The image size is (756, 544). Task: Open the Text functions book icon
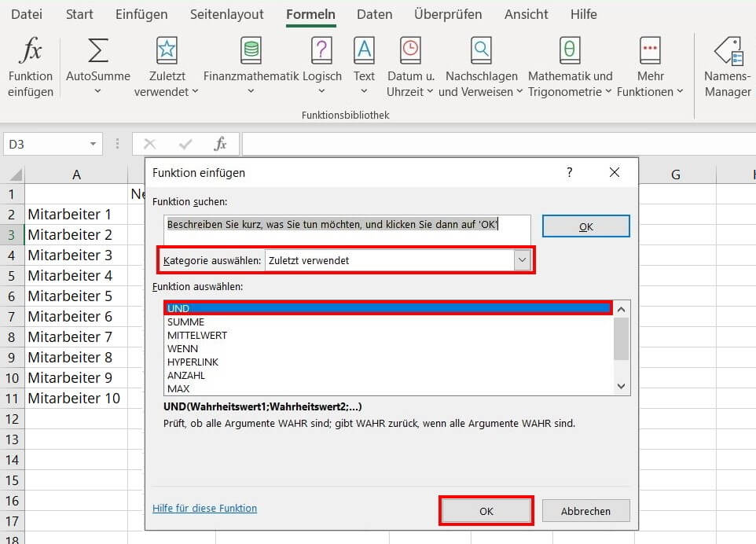tap(364, 50)
